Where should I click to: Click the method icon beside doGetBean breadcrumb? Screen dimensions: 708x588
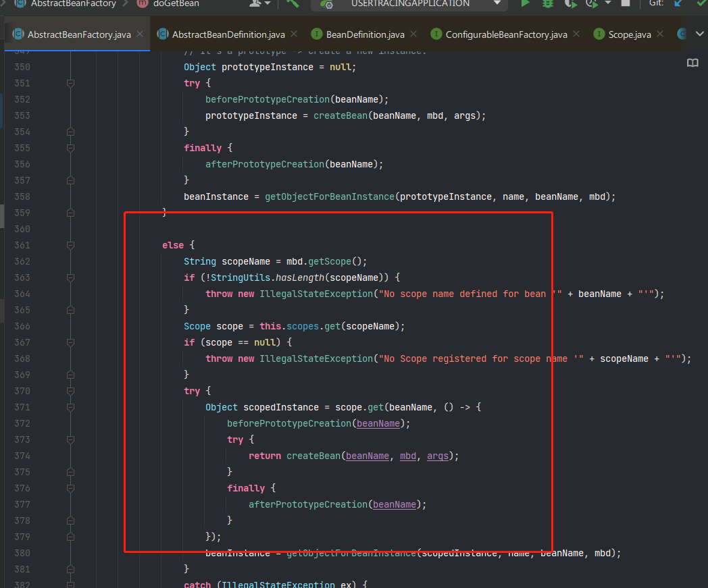[143, 3]
